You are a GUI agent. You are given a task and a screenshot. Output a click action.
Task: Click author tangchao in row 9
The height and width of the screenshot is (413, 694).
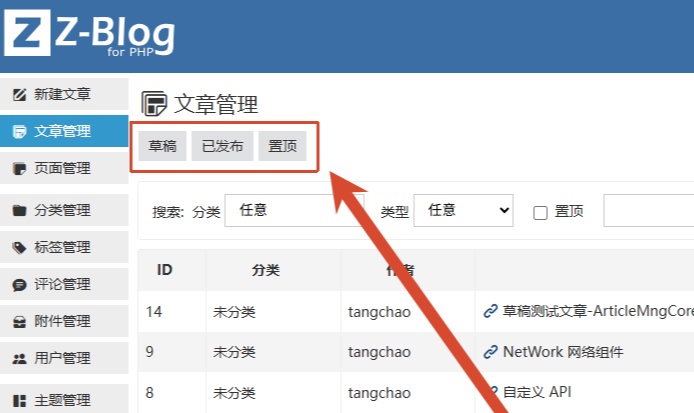click(379, 352)
